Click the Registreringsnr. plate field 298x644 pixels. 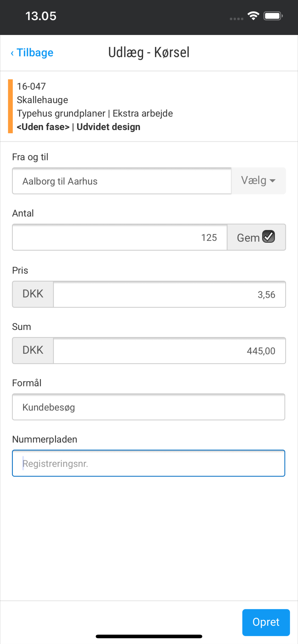(x=149, y=463)
